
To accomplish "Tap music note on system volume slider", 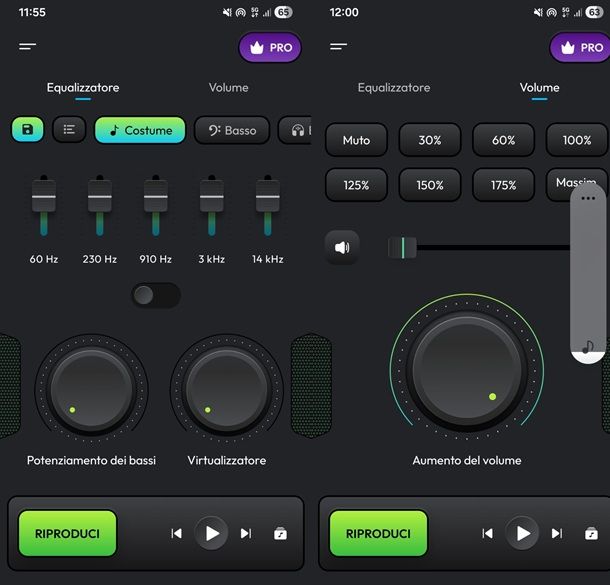I will coord(588,346).
